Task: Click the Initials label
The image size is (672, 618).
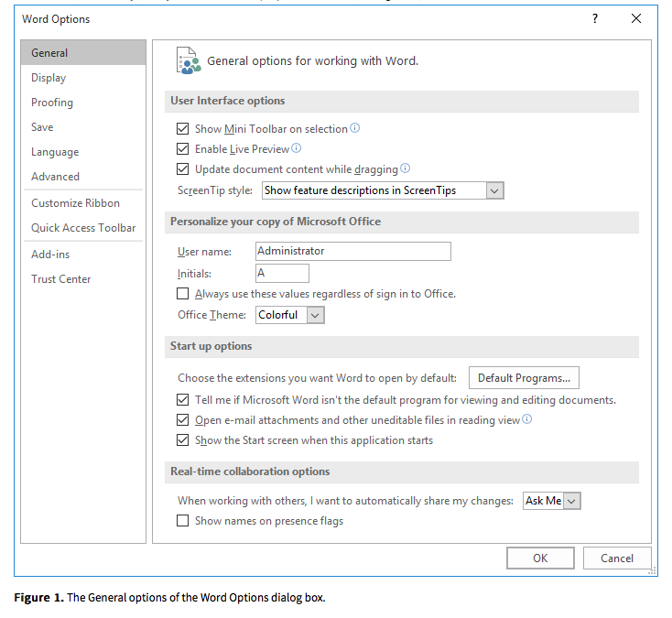Action: pyautogui.click(x=194, y=274)
